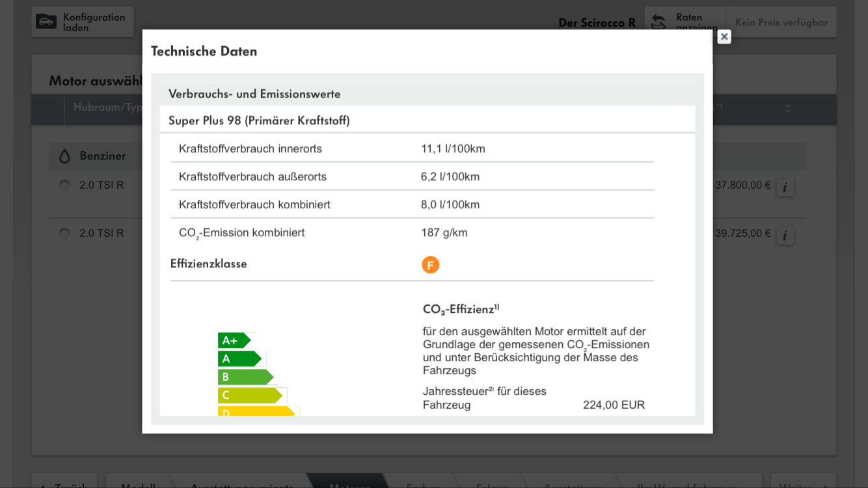Click the CO2-Effizienz heading

461,309
